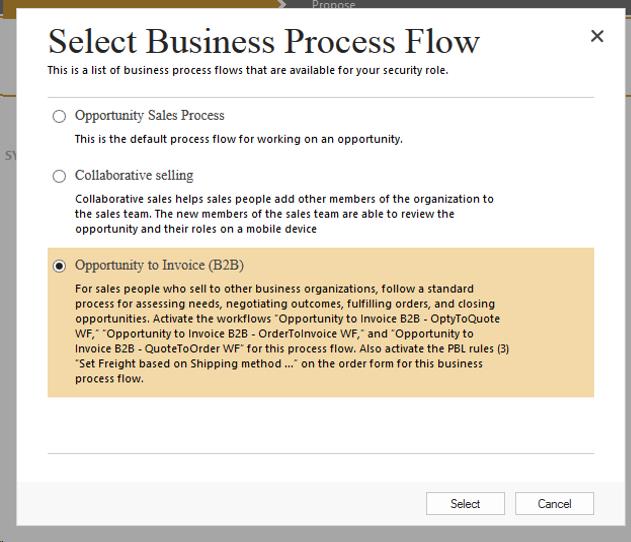The height and width of the screenshot is (542, 631).
Task: Click the Opportunity to Invoice (B2B) radio button
Action: [59, 266]
